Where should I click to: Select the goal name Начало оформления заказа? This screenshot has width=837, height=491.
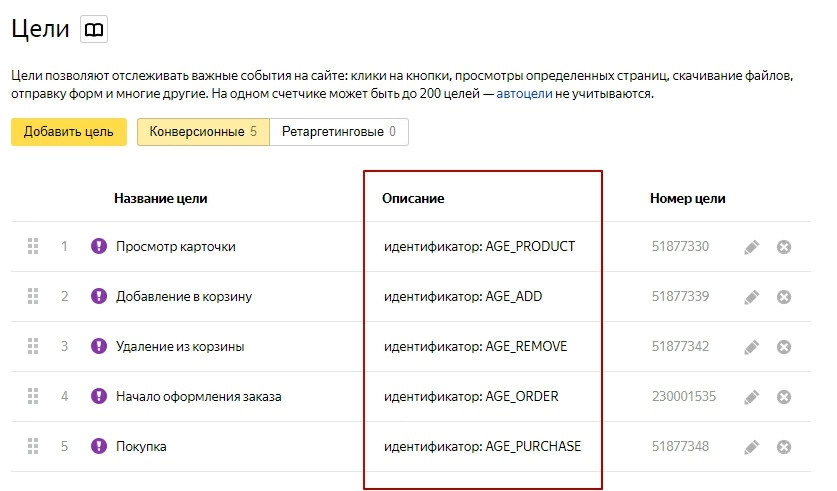coord(198,397)
